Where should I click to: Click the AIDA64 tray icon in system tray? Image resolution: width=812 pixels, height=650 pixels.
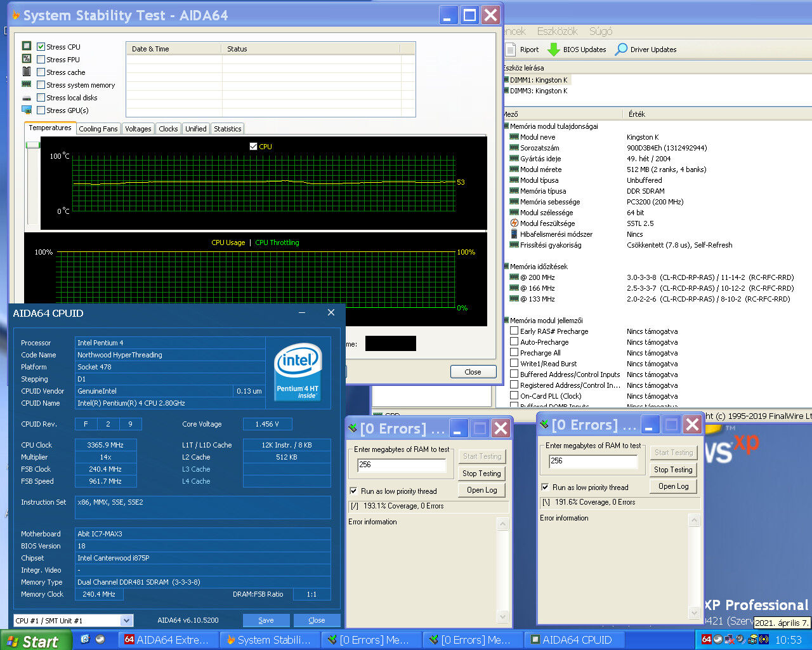pos(707,639)
